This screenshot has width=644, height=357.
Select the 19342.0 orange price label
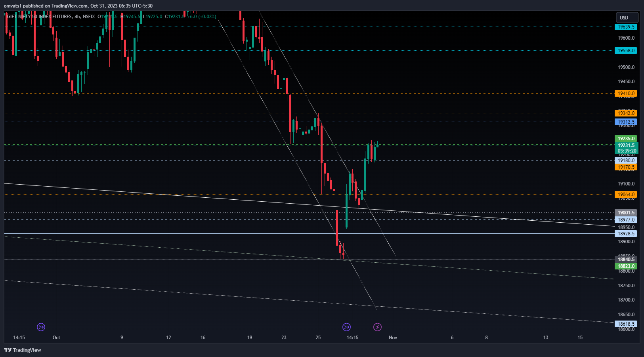pyautogui.click(x=626, y=113)
